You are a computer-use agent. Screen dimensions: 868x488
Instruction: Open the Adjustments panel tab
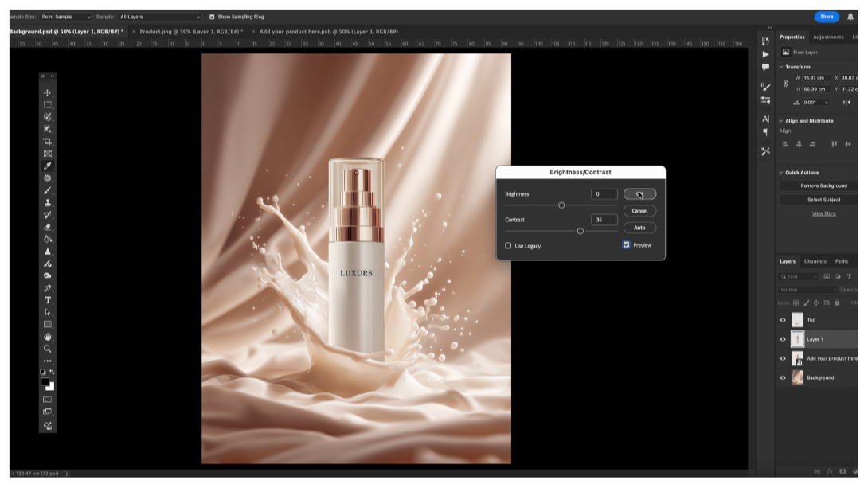(828, 37)
